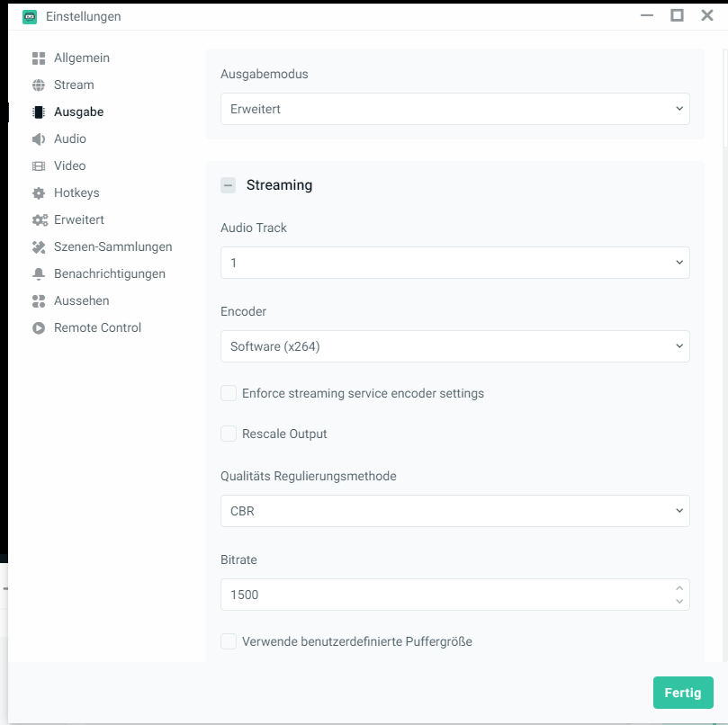728x725 pixels.
Task: Check the Rescale Output checkbox
Action: pos(229,434)
